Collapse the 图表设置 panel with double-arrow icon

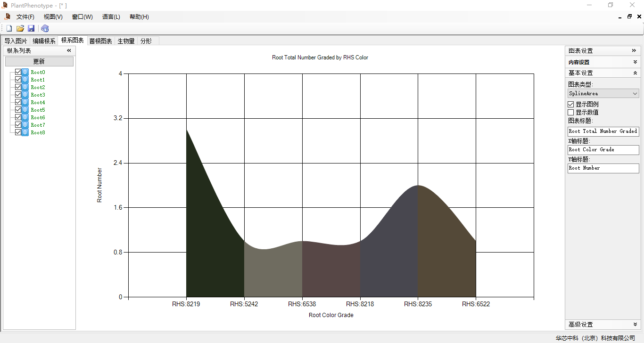click(634, 50)
